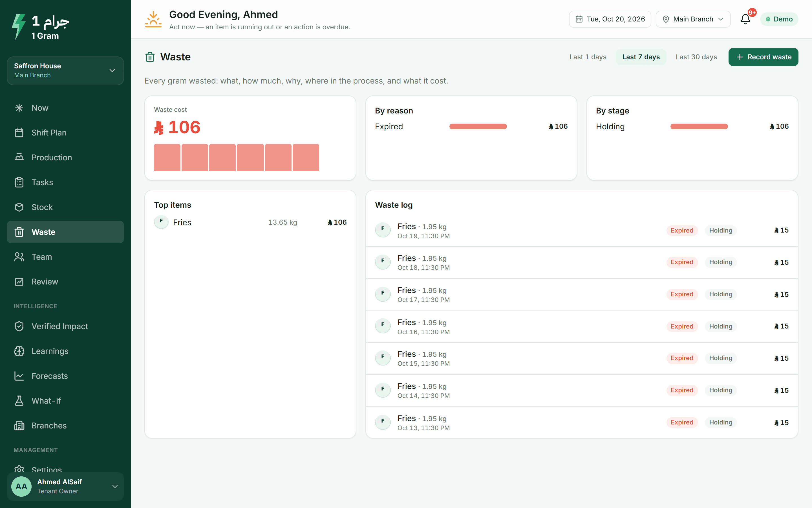The image size is (812, 508).
Task: Click the Holding stage bar
Action: [699, 127]
